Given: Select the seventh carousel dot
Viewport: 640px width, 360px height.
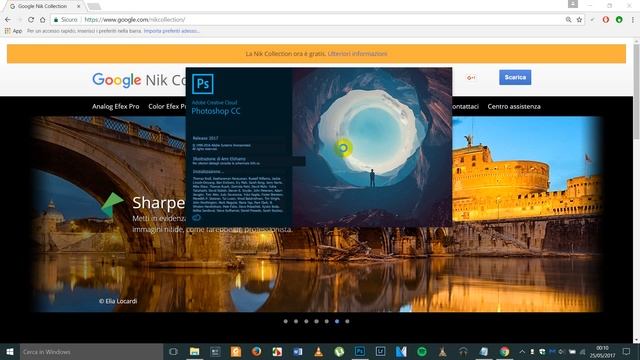Looking at the screenshot, I should (x=347, y=321).
